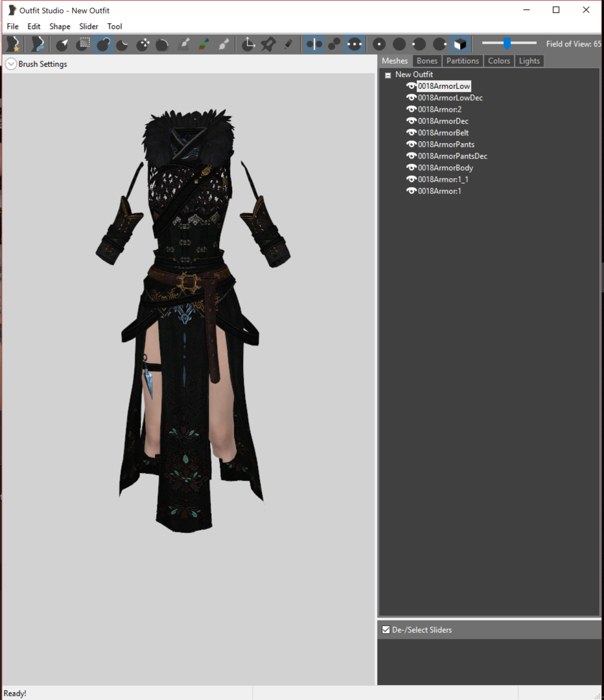Collapse the New Outfit tree node
The width and height of the screenshot is (604, 700).
[388, 75]
